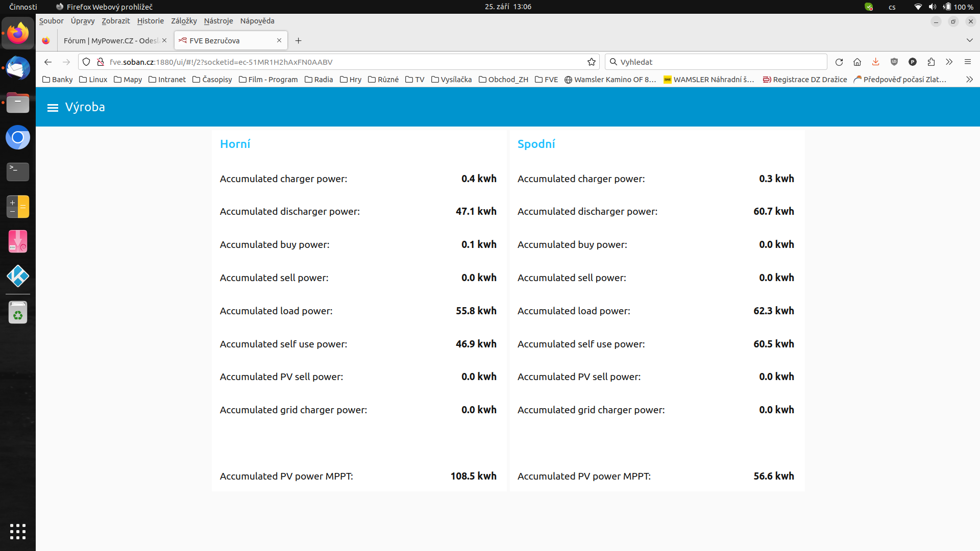Click the Vyhledat search field
Screen dimensions: 980x551
[715, 62]
